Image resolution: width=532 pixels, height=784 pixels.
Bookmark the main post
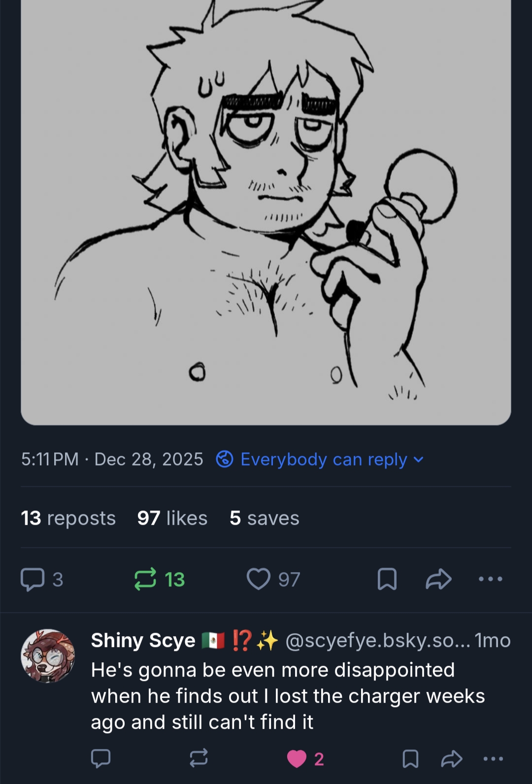tap(387, 579)
